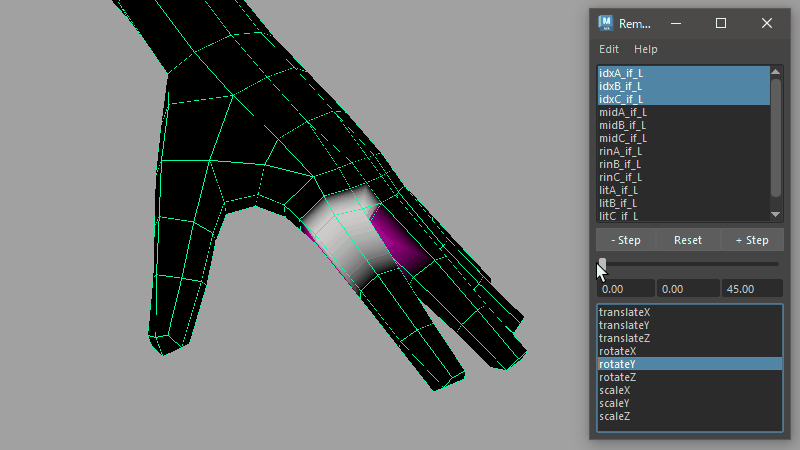
Task: Click the first 0.00 value field
Action: (x=626, y=288)
